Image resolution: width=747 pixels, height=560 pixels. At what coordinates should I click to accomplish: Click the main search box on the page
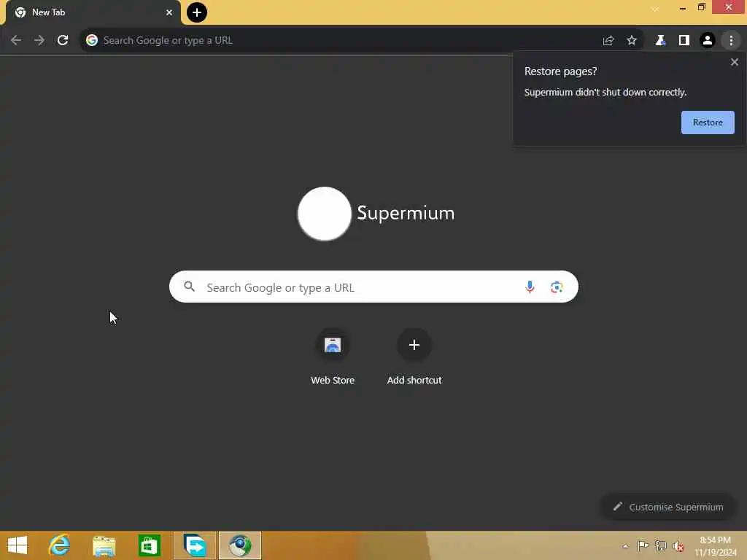pyautogui.click(x=373, y=287)
